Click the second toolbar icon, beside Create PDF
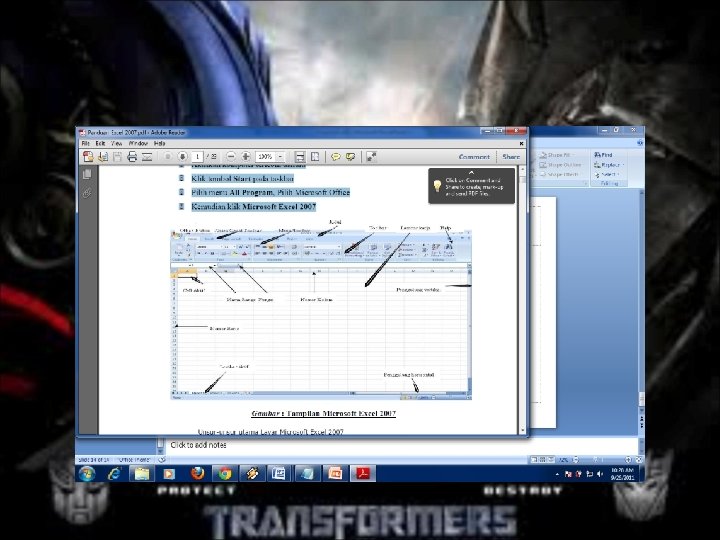720x540 pixels. pos(103,157)
